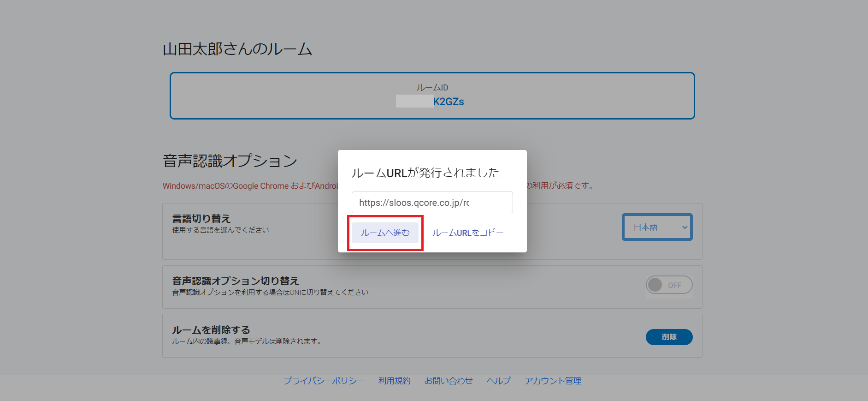Click the chevron arrow on language selector
Image resolution: width=868 pixels, height=401 pixels.
tap(685, 227)
